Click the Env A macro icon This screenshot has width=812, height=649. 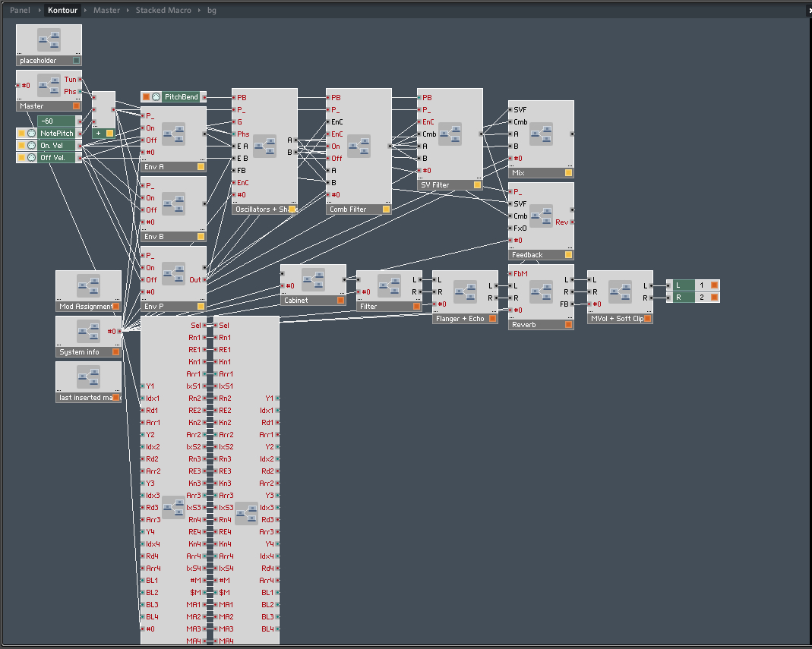173,134
